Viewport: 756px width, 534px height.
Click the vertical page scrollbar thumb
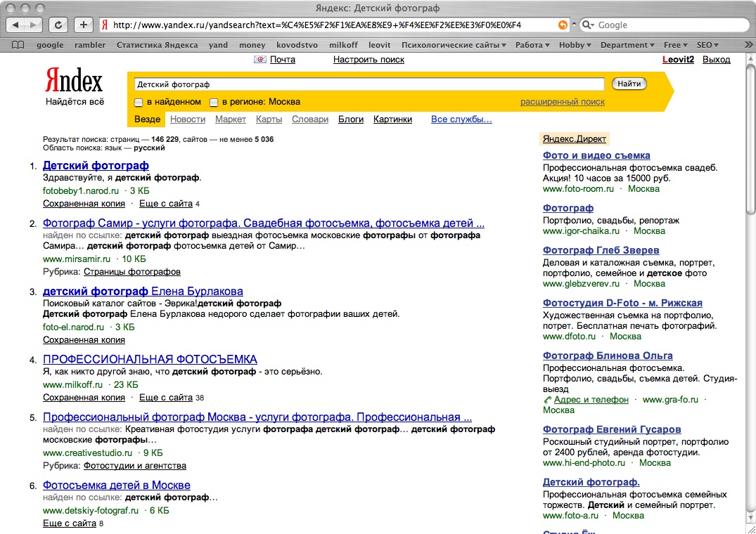pos(750,140)
